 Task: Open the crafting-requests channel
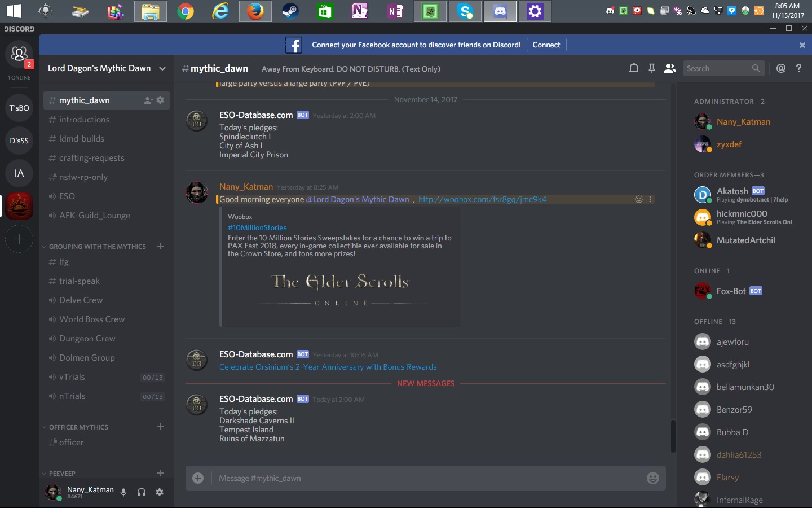pyautogui.click(x=107, y=158)
